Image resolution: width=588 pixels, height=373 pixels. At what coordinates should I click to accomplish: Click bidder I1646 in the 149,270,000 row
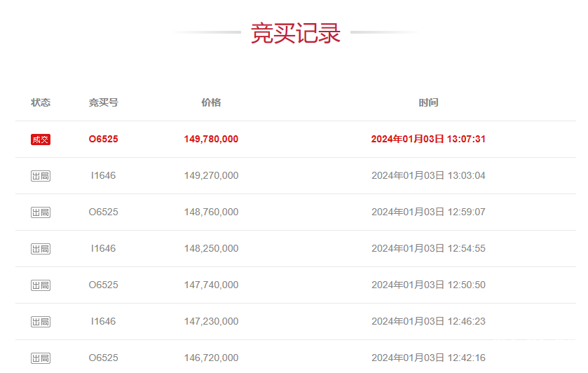coord(103,176)
